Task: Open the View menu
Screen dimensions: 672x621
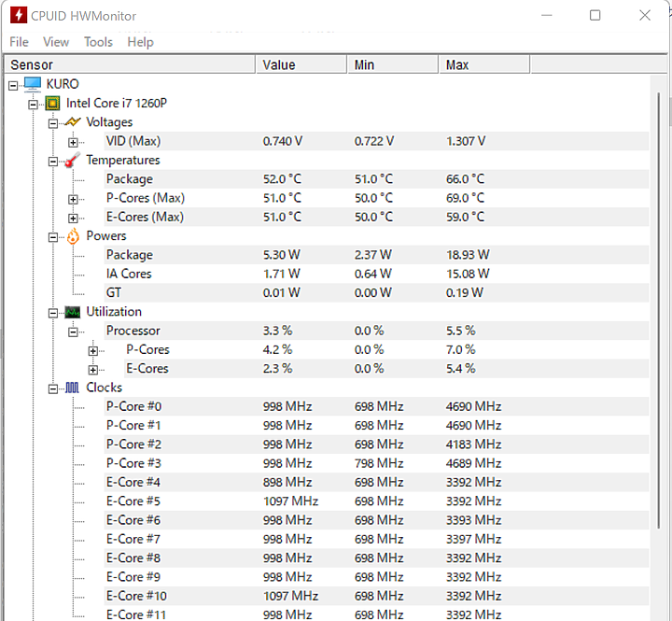Action: pos(56,42)
